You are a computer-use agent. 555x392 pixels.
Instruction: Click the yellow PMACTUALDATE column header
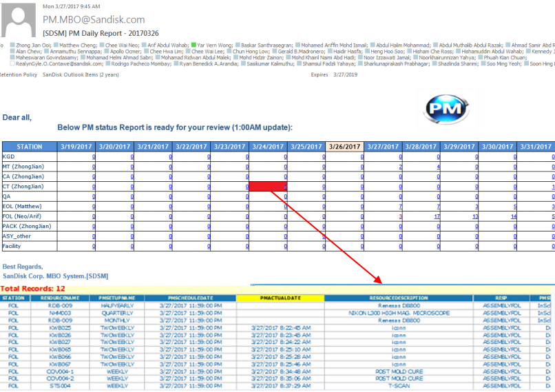click(x=280, y=298)
